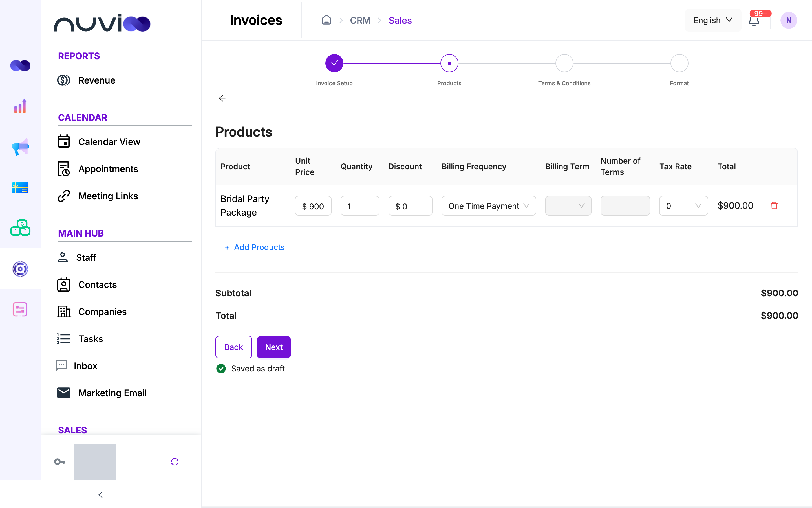Click the Bridal Party Package product name
The width and height of the screenshot is (812, 508).
click(245, 206)
